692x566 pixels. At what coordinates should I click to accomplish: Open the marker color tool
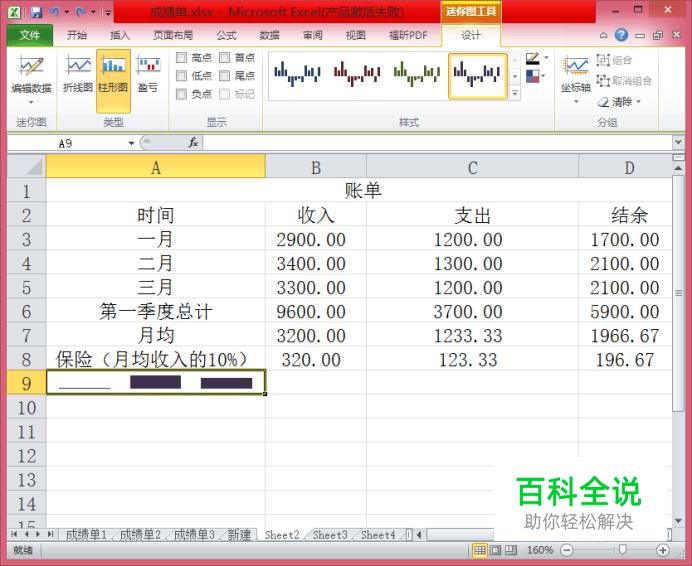(x=533, y=76)
